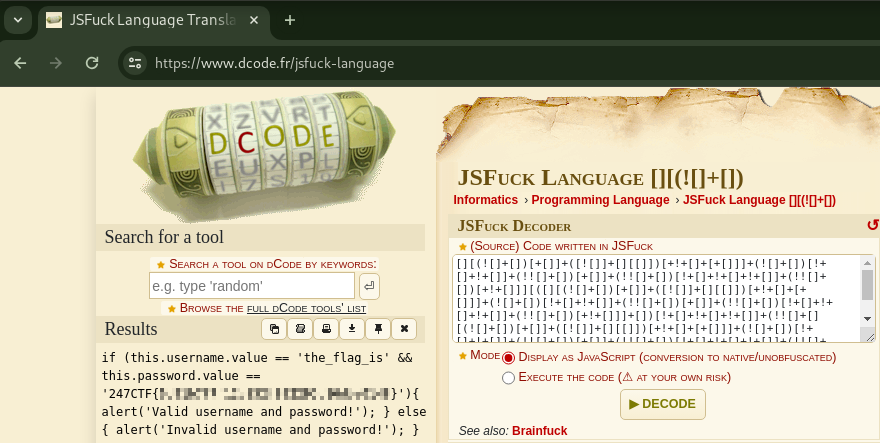Viewport: 880px width, 443px height.
Task: Click the 'Results' heading
Action: point(131,329)
